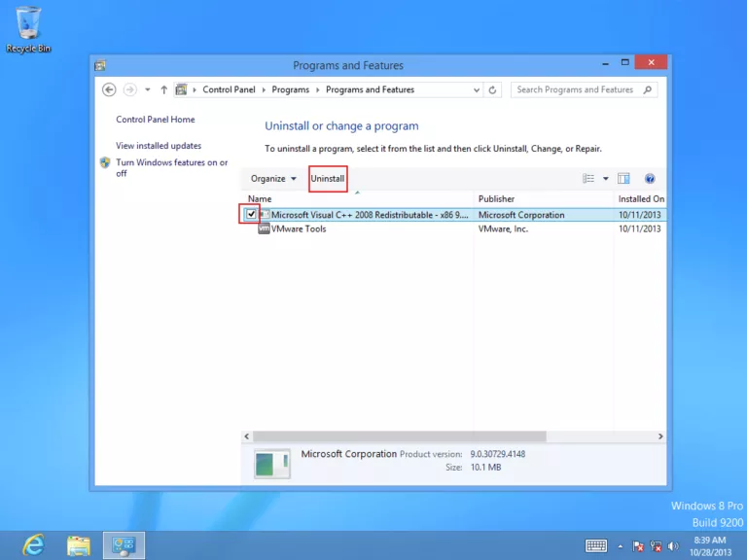Open File Explorer from the taskbar
Image resolution: width=747 pixels, height=560 pixels.
[79, 545]
